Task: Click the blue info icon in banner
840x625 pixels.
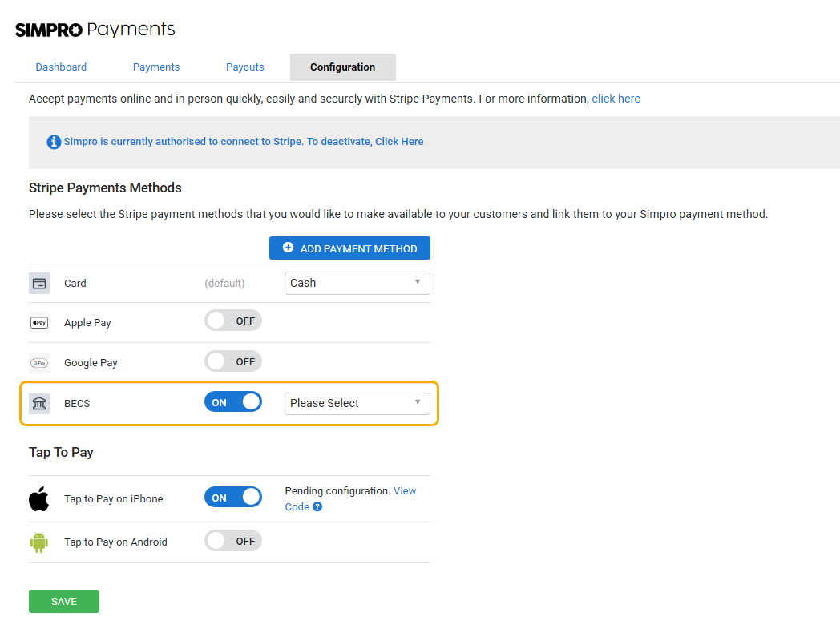Action: click(54, 142)
